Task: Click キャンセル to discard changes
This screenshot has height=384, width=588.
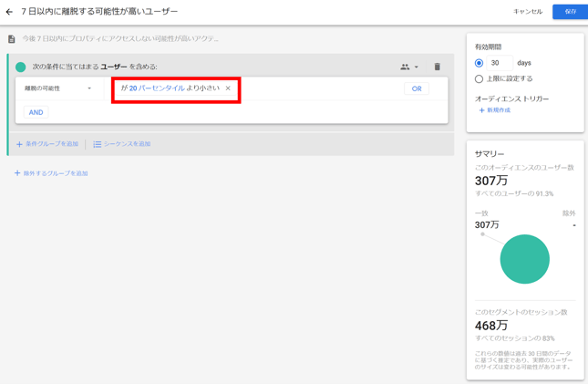Action: tap(528, 12)
